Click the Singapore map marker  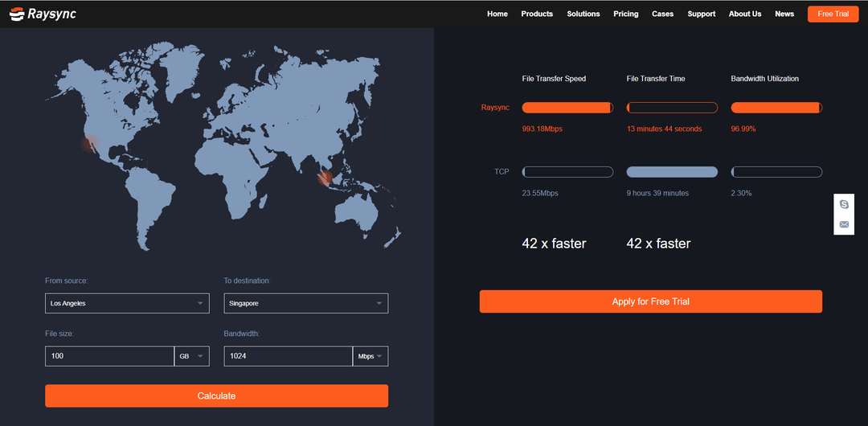(x=325, y=178)
